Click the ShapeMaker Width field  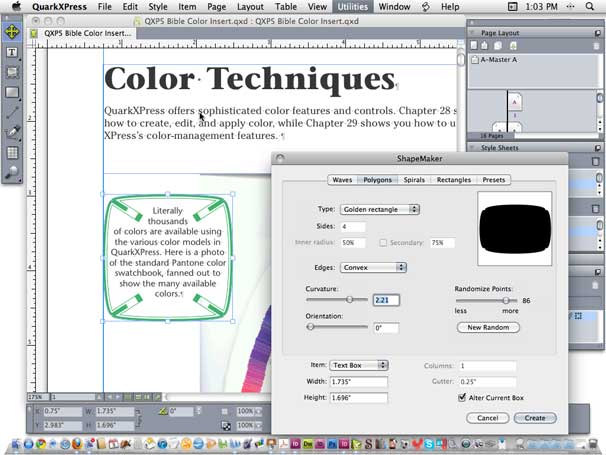359,382
